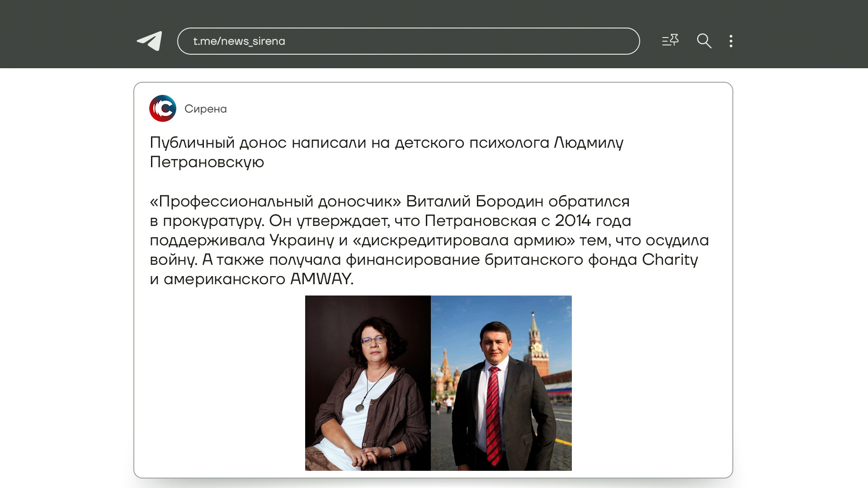Open the Сирена channel name link
The width and height of the screenshot is (868, 488).
click(206, 109)
